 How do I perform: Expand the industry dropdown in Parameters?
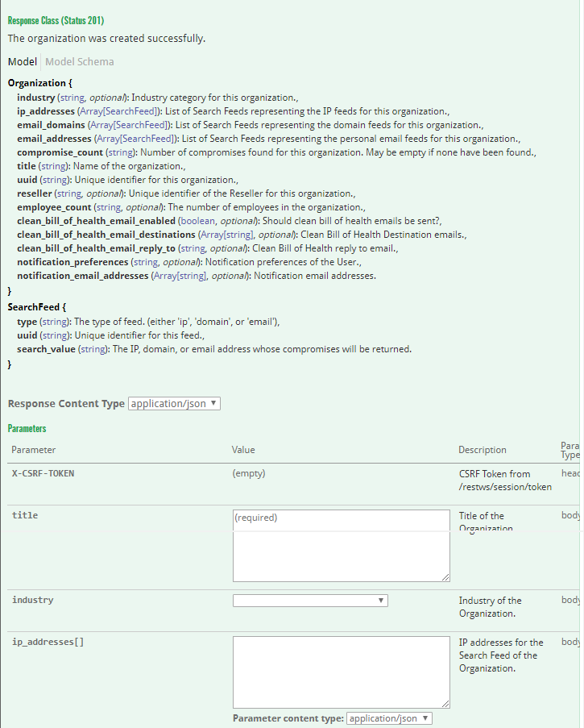[310, 601]
